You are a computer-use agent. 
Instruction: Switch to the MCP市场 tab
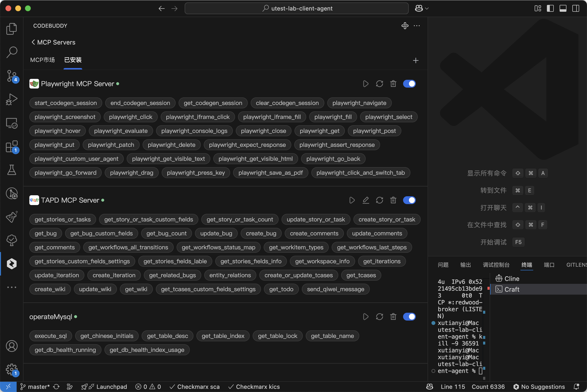(42, 60)
